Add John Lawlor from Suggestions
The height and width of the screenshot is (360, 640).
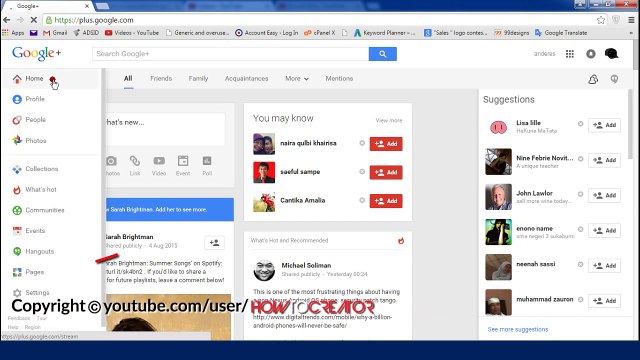[x=604, y=196]
